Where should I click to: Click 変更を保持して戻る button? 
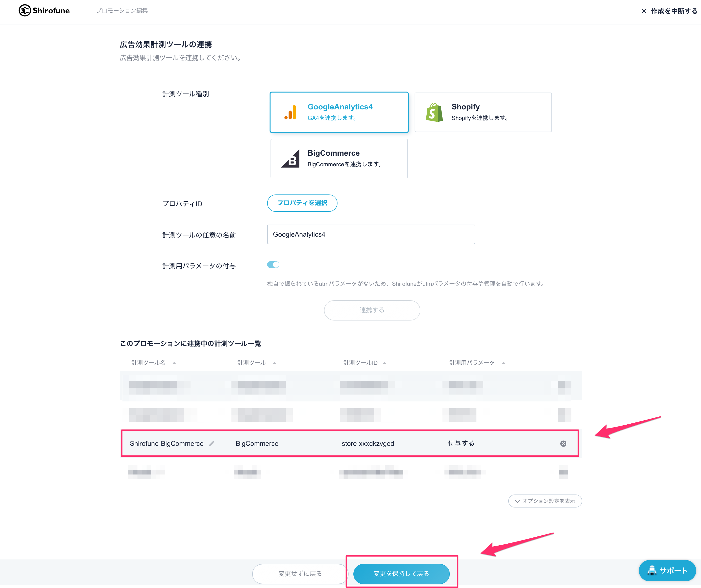(401, 574)
